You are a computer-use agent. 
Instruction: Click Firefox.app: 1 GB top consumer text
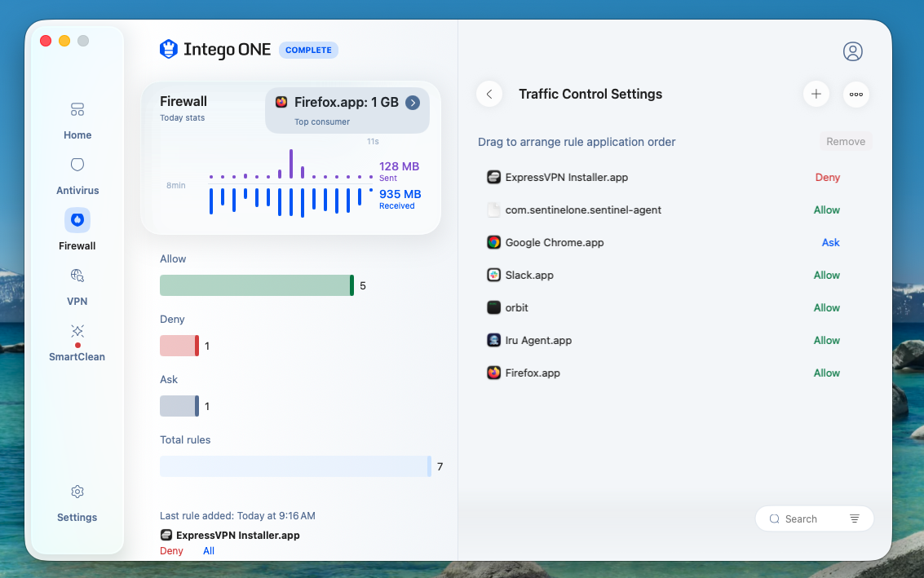(x=347, y=102)
